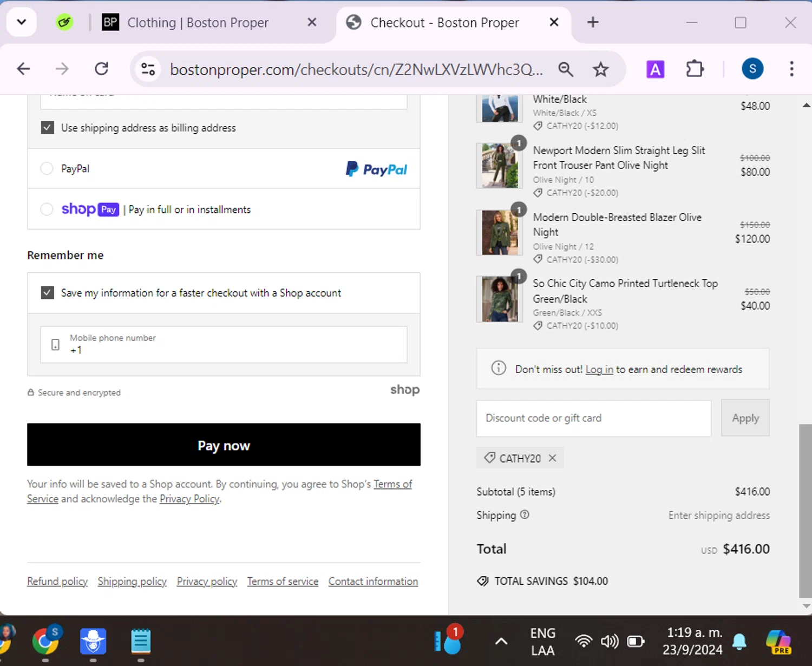
Task: Click the Shipping help question mark icon
Action: click(525, 515)
